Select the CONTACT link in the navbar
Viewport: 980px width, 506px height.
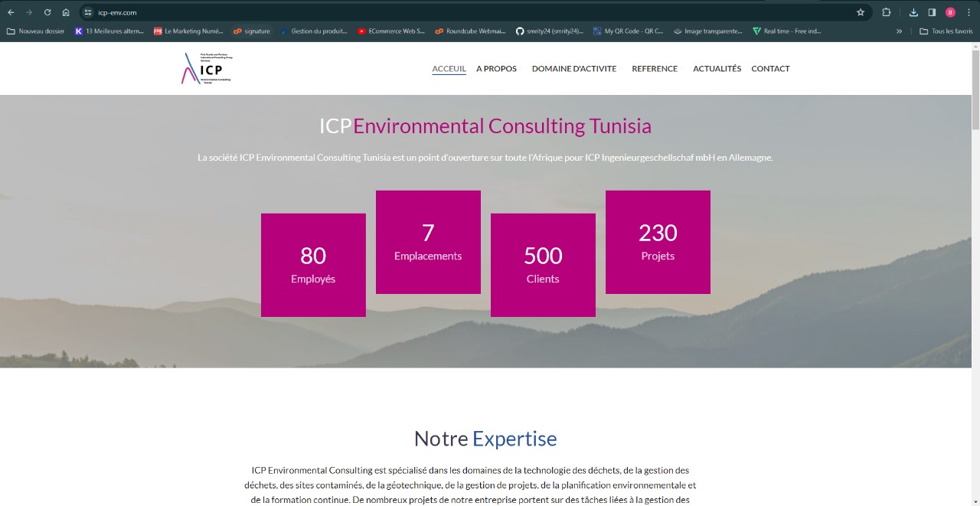click(x=770, y=69)
